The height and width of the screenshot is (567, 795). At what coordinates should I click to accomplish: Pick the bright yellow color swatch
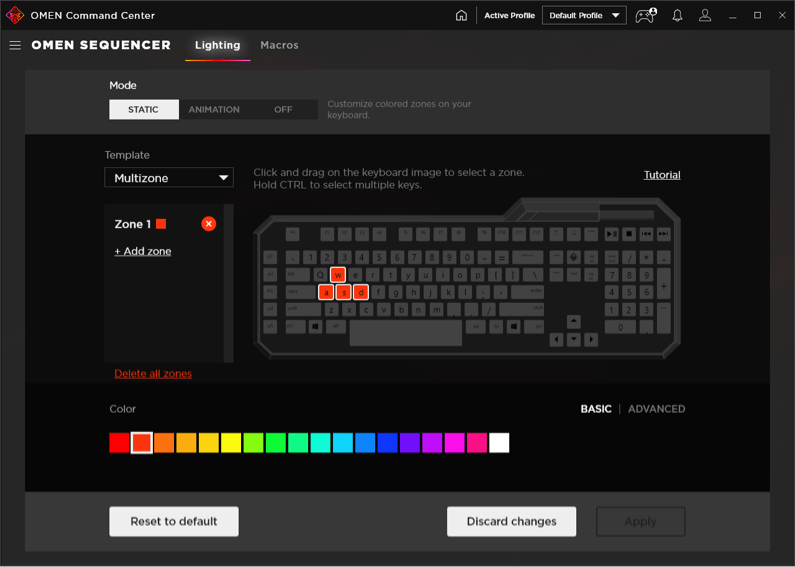coord(231,443)
